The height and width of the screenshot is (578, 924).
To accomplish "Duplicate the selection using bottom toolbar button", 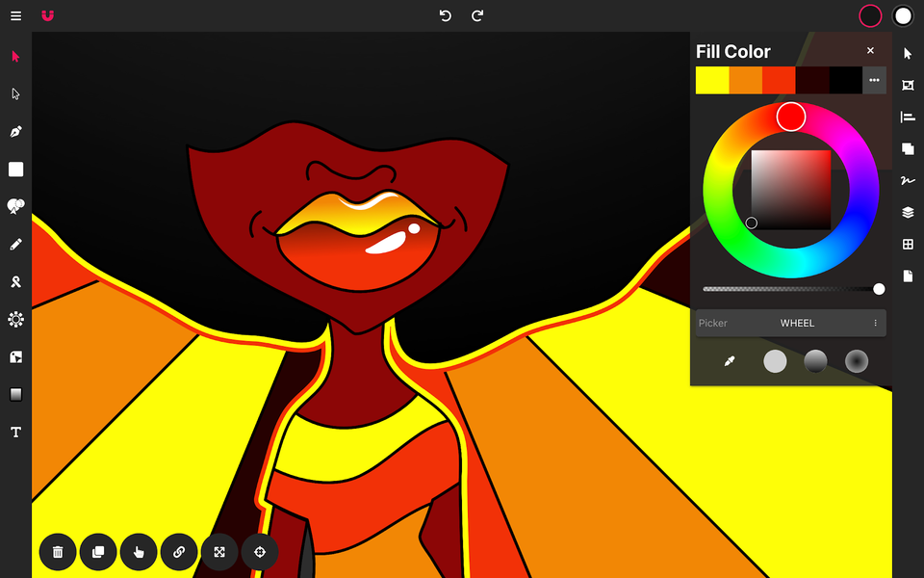I will (x=98, y=552).
